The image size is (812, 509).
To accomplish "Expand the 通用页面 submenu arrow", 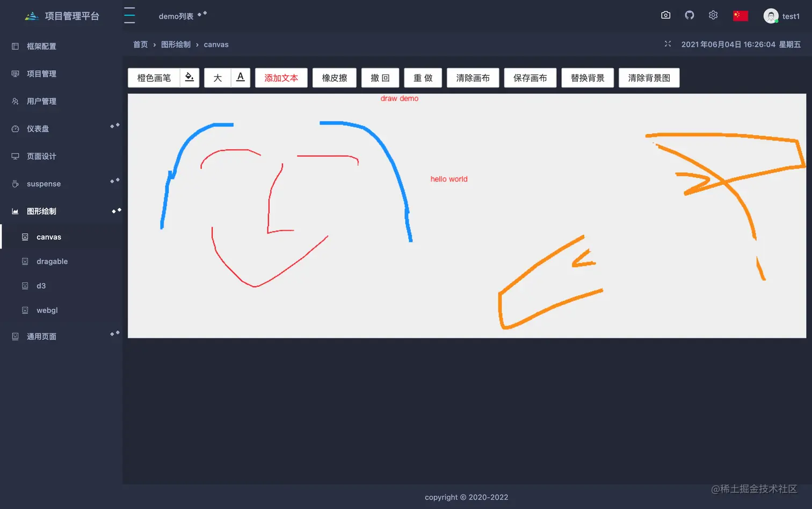I will tap(115, 333).
